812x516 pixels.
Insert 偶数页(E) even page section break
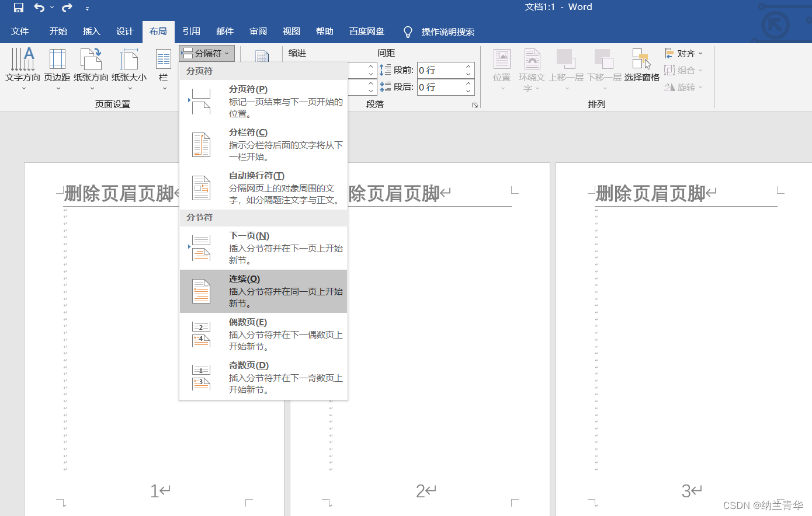pos(263,334)
